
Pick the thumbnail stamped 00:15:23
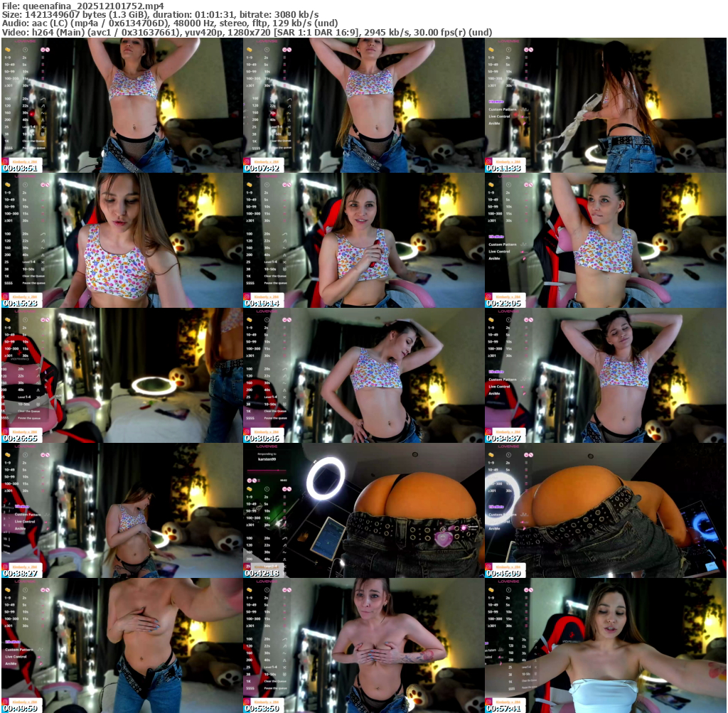tap(122, 240)
